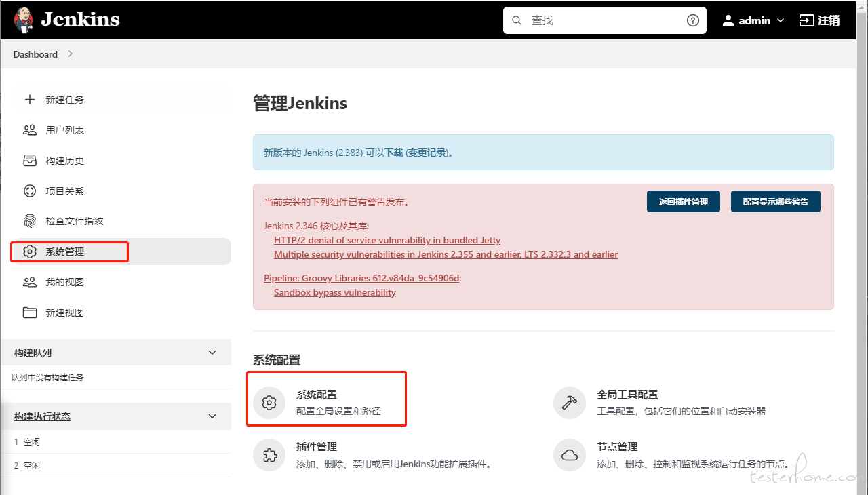Click the Jenkins title text in header
The height and width of the screenshot is (495, 868).
80,20
